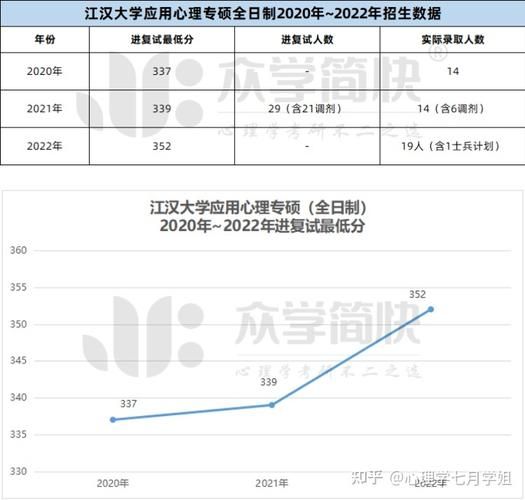Screen dimensions: 525x500
Task: Click the 330 y-axis label
Action: 18,472
